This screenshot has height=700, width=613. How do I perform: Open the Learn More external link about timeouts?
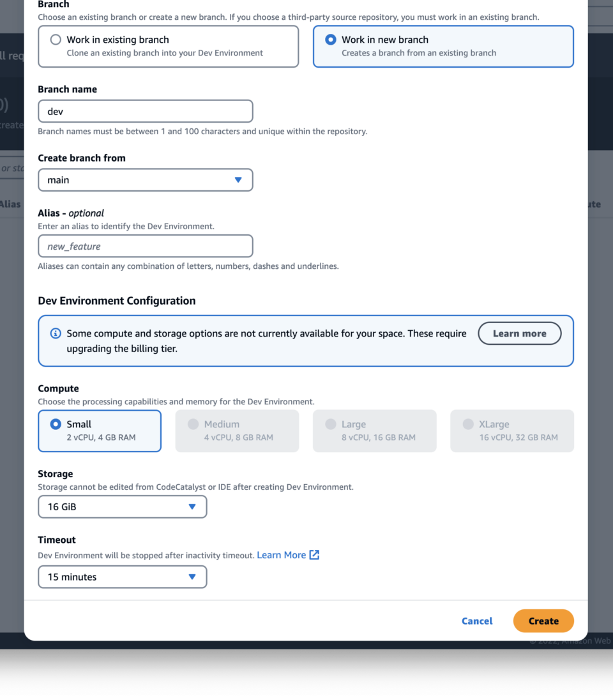(x=283, y=554)
